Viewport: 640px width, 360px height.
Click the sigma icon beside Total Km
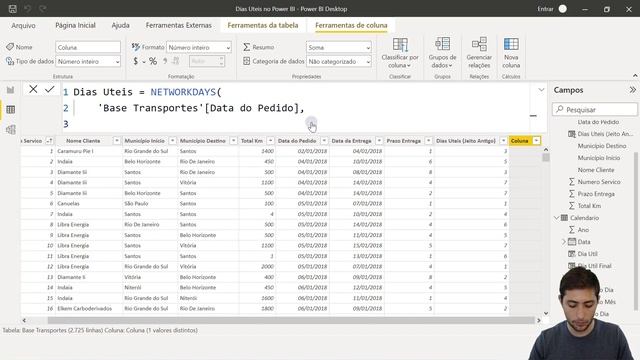[571, 206]
